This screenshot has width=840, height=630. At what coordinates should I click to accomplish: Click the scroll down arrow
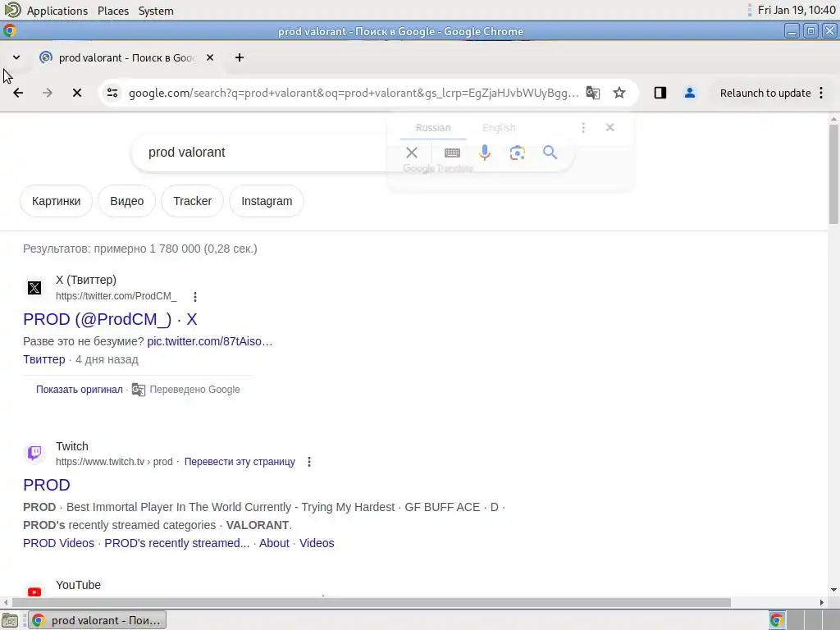coord(833,590)
